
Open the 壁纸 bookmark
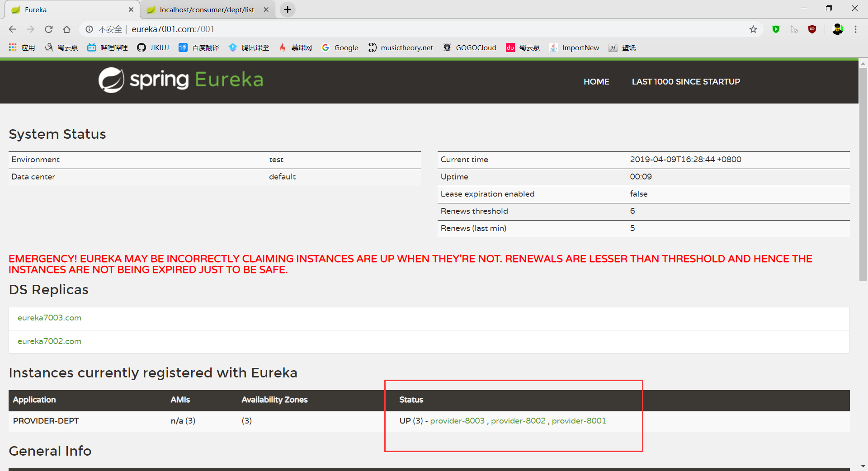coord(623,47)
